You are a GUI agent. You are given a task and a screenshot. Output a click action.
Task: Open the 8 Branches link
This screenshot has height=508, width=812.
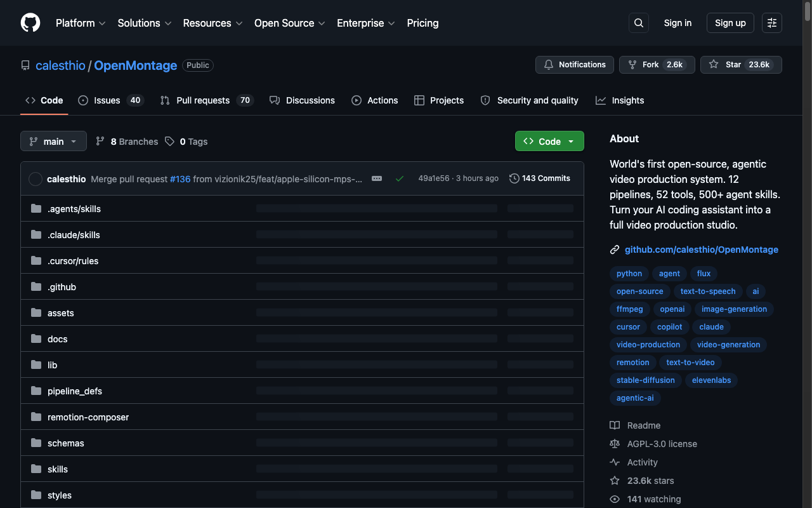(127, 142)
